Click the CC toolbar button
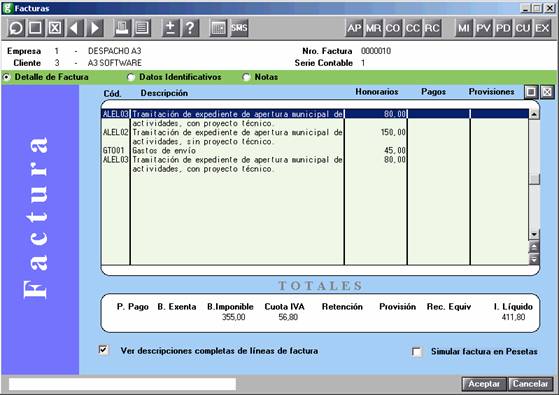The image size is (559, 395). (x=412, y=28)
